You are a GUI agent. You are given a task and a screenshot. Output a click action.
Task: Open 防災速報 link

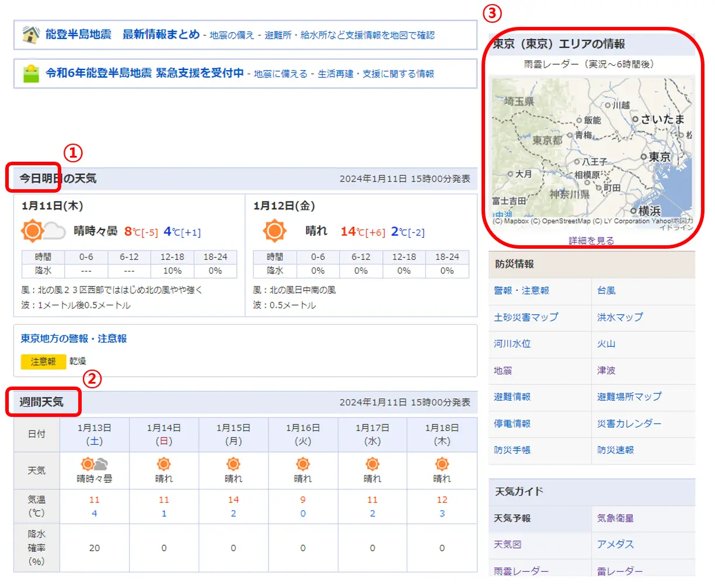pyautogui.click(x=615, y=450)
